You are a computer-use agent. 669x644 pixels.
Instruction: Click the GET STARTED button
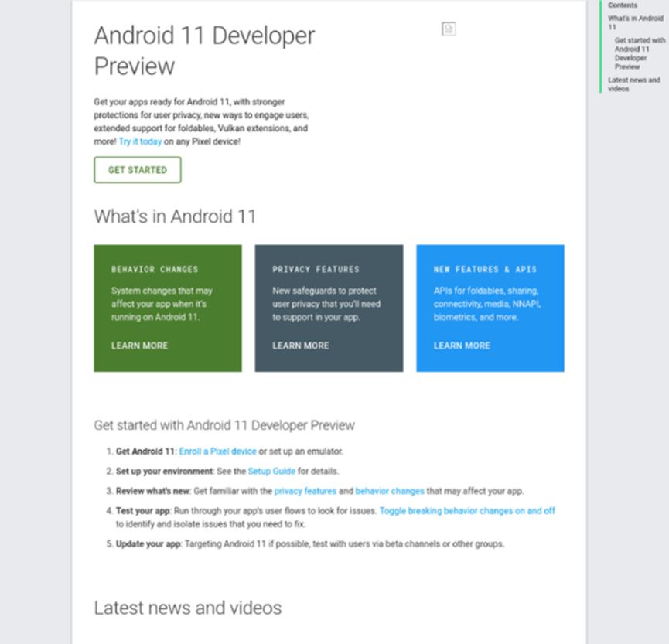(137, 169)
